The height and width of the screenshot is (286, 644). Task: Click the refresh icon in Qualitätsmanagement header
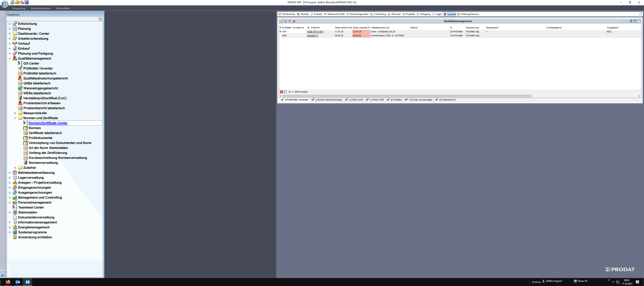click(631, 21)
